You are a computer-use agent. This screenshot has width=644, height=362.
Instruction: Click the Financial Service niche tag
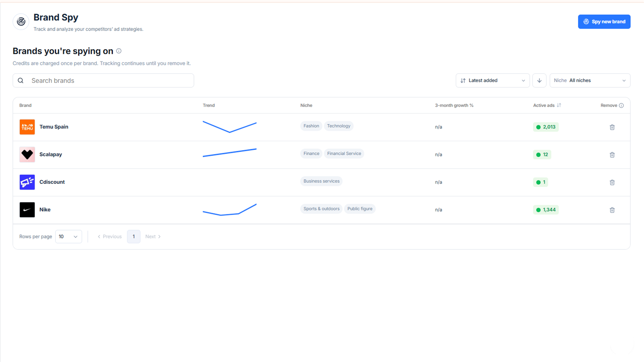(x=344, y=154)
